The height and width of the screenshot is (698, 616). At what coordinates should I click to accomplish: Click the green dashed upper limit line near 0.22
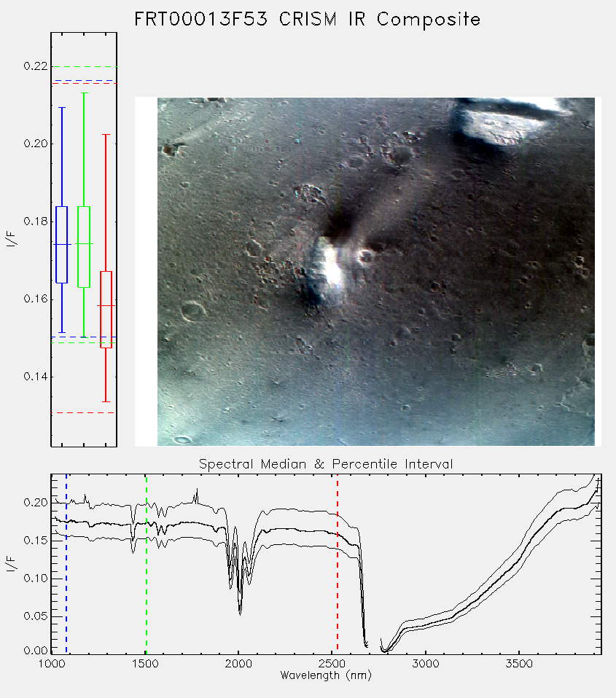[x=84, y=67]
